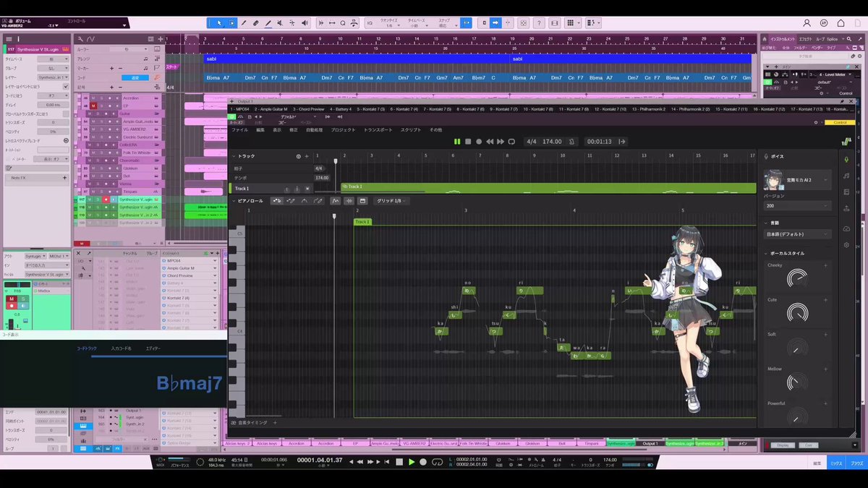Click the metronome icon beside tempo 174.00
Viewport: 868px width, 488px height.
[x=572, y=142]
